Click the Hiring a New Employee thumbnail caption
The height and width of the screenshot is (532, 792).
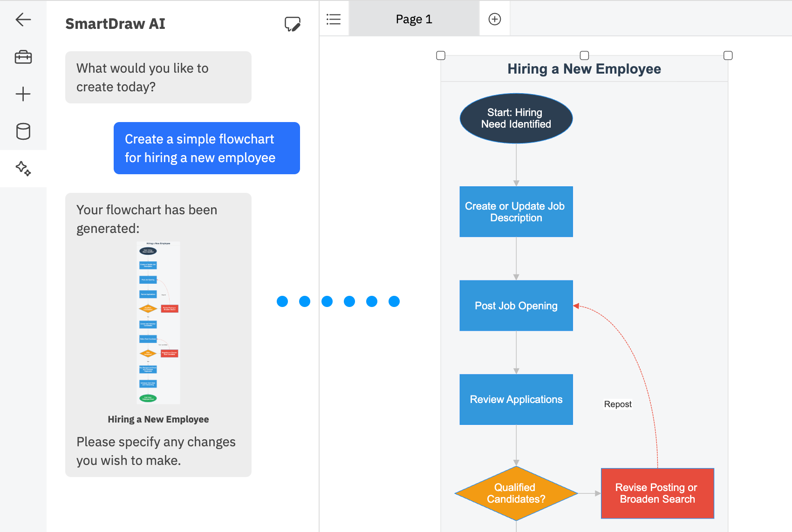click(x=158, y=419)
